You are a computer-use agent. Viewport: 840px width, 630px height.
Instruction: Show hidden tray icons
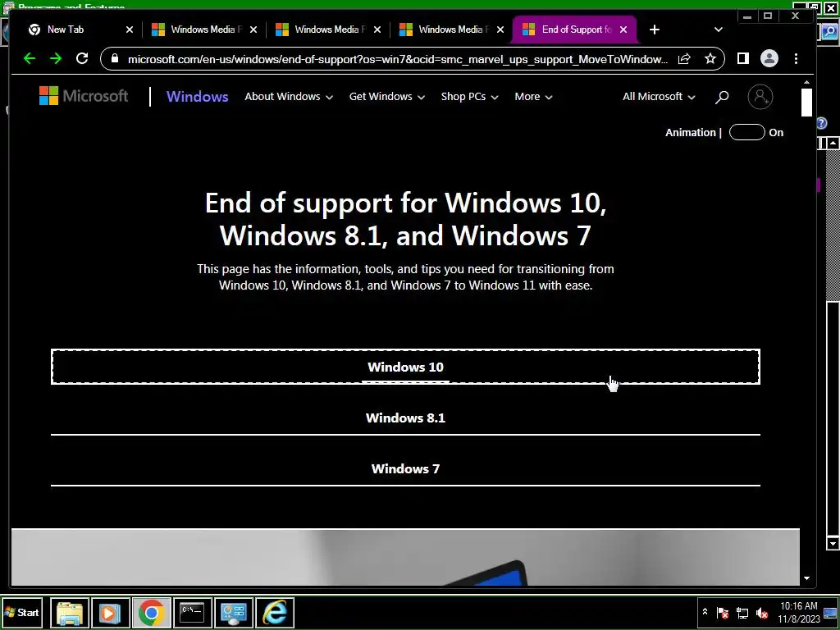[705, 612]
